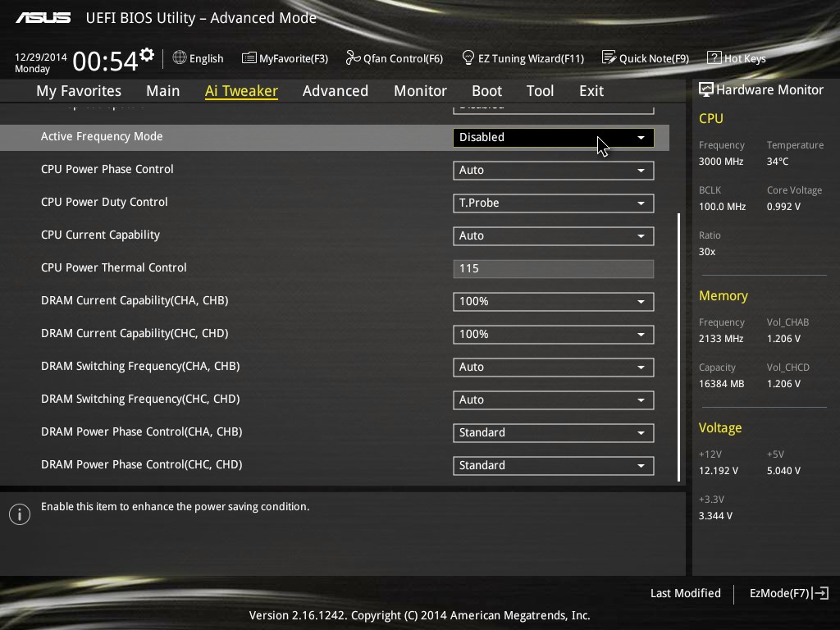This screenshot has height=630, width=840.
Task: Select DRAM Power Phase Control(CHA, CHB) label
Action: click(141, 431)
